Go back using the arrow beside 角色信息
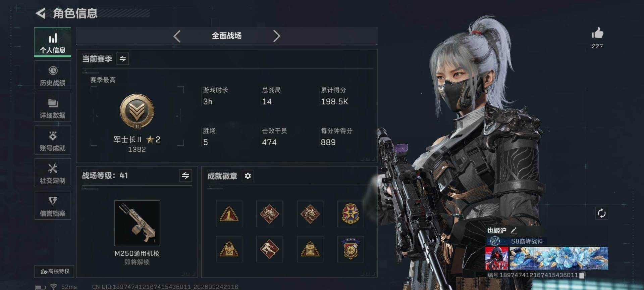The image size is (644, 290). coord(41,13)
